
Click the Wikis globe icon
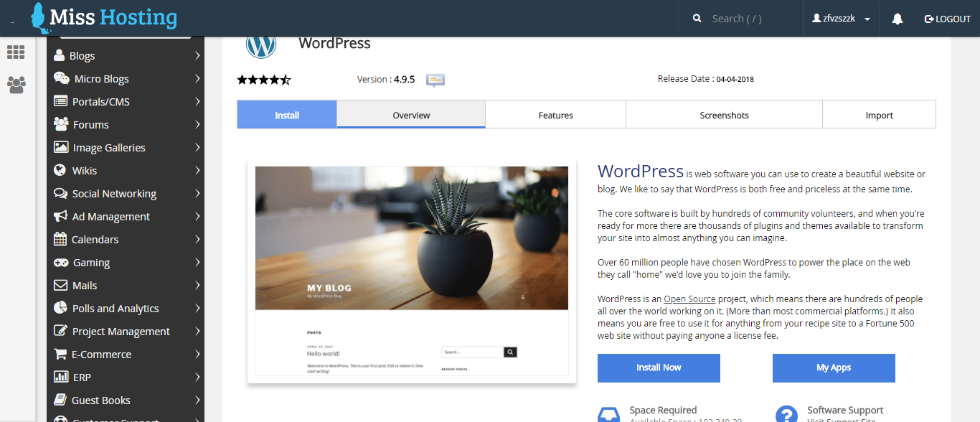click(60, 170)
